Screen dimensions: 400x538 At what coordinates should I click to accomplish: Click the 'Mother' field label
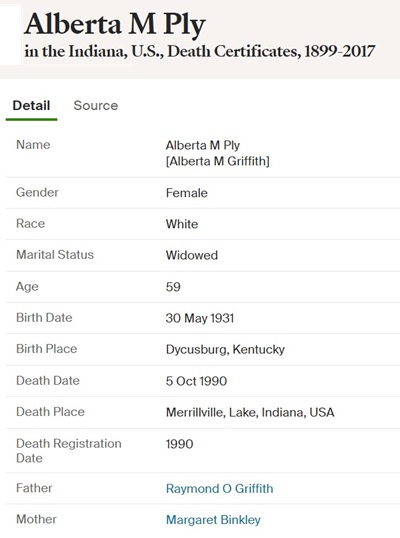click(x=36, y=519)
